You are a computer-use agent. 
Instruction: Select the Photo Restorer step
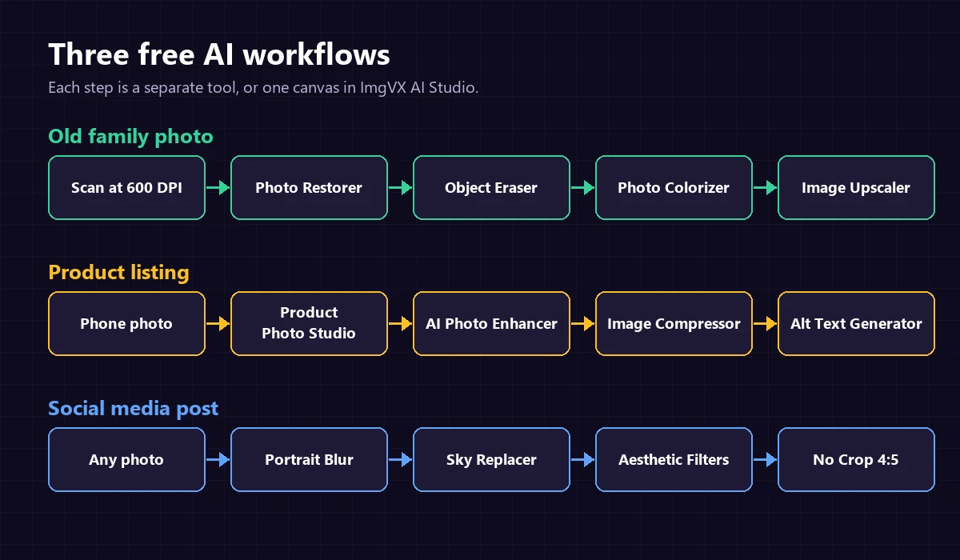click(x=309, y=188)
